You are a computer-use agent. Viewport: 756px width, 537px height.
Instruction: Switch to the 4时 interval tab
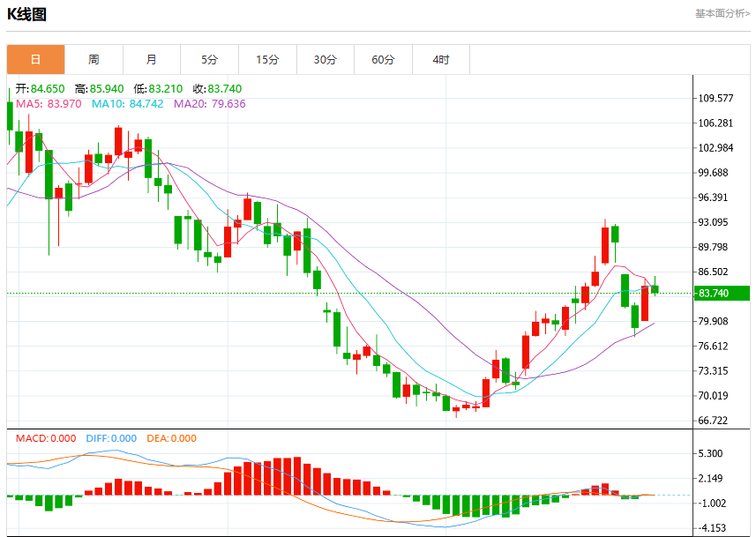click(441, 59)
